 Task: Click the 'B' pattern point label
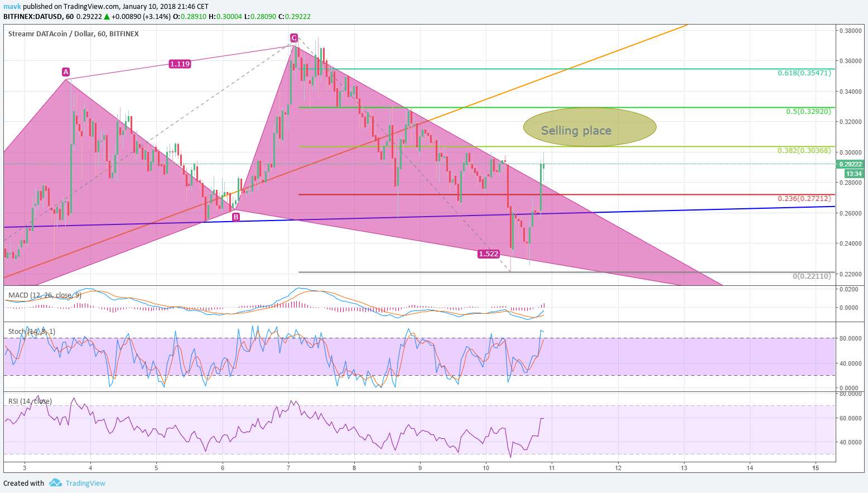point(236,217)
